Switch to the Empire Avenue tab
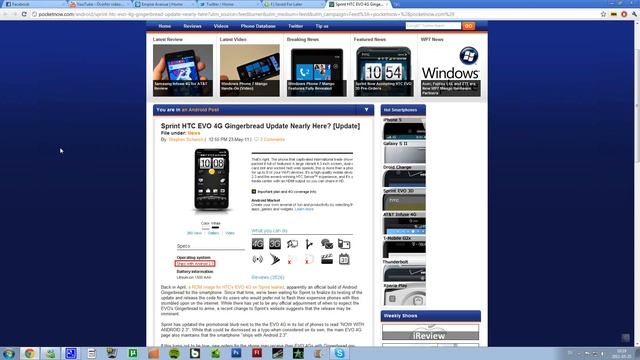640x360 pixels. coord(164,4)
